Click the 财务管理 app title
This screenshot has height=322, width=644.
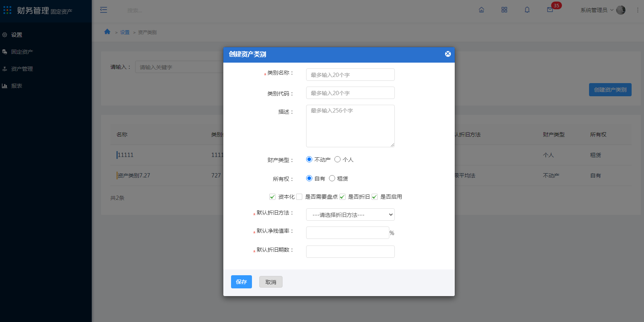tap(33, 10)
